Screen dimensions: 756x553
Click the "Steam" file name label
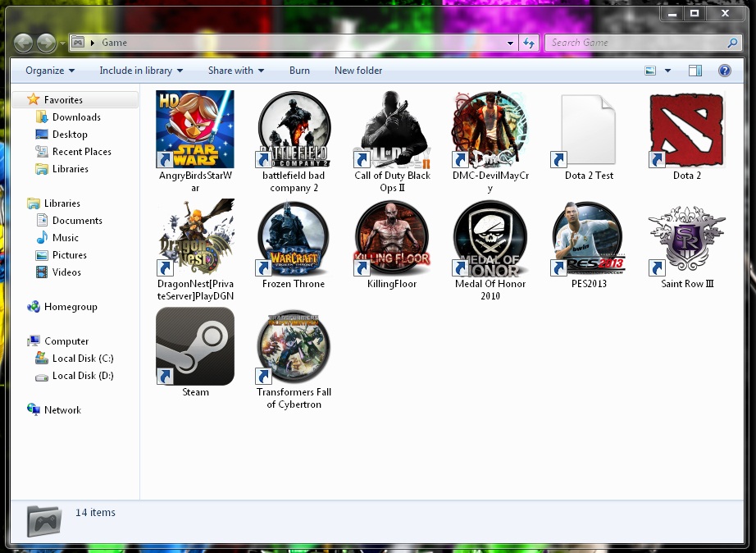pos(195,392)
